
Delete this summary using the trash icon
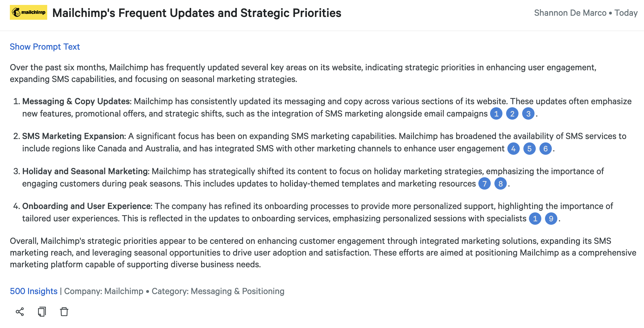click(x=64, y=312)
